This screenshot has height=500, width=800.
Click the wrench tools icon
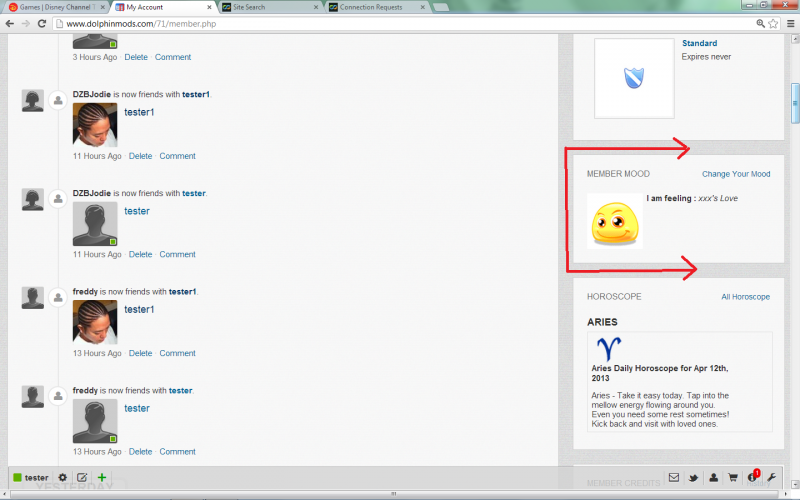click(771, 478)
